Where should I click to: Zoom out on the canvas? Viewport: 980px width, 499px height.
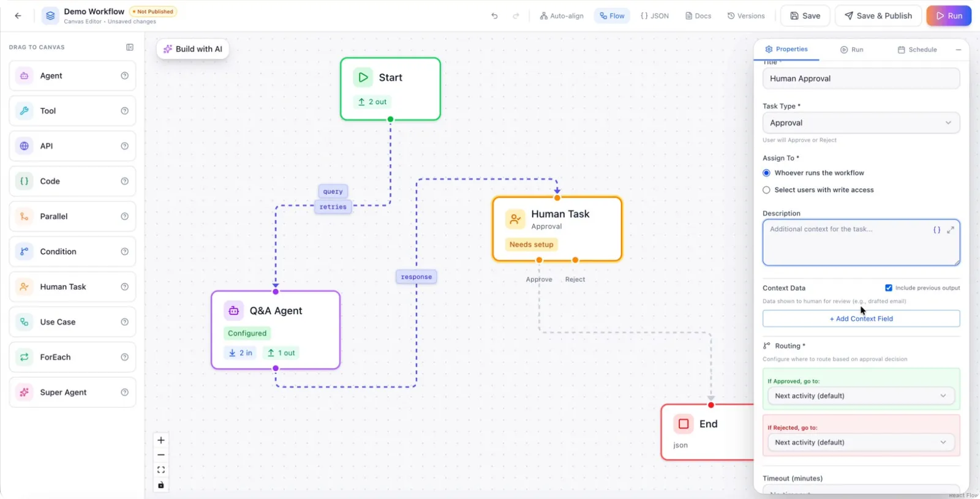(x=161, y=455)
